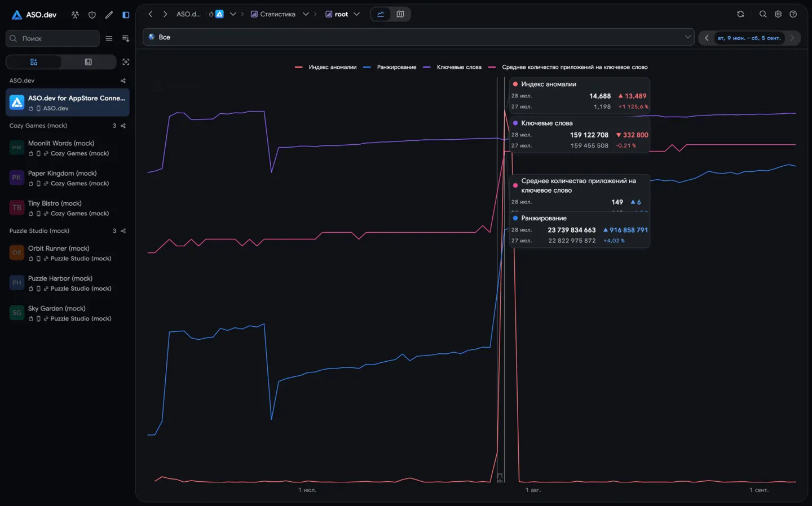Expand the root breadcrumb dropdown
Viewport: 812px width, 506px height.
pos(356,14)
